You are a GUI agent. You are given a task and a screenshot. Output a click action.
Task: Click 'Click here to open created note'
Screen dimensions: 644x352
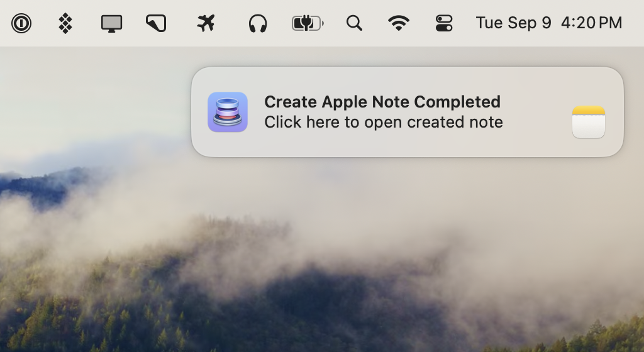tap(384, 122)
